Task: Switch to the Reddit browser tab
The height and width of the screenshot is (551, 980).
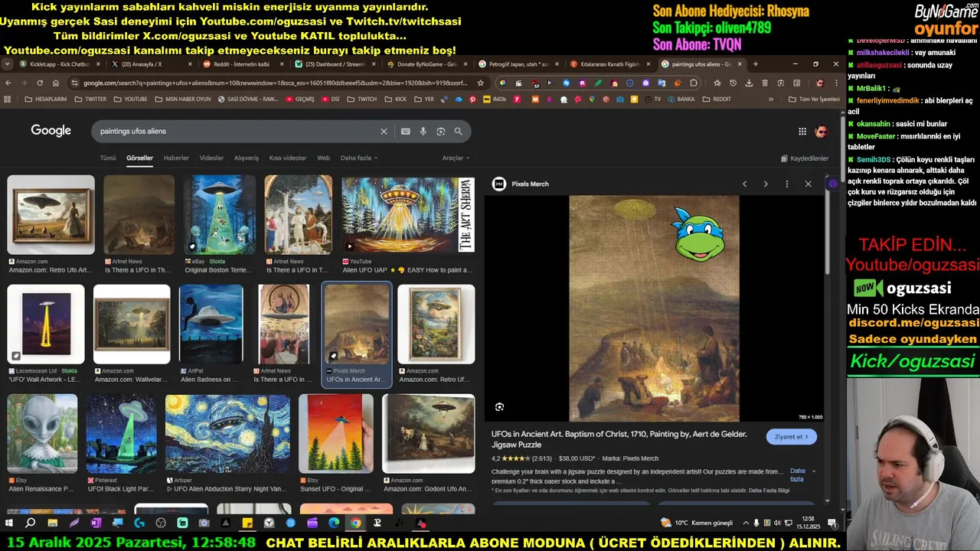Action: coord(243,64)
